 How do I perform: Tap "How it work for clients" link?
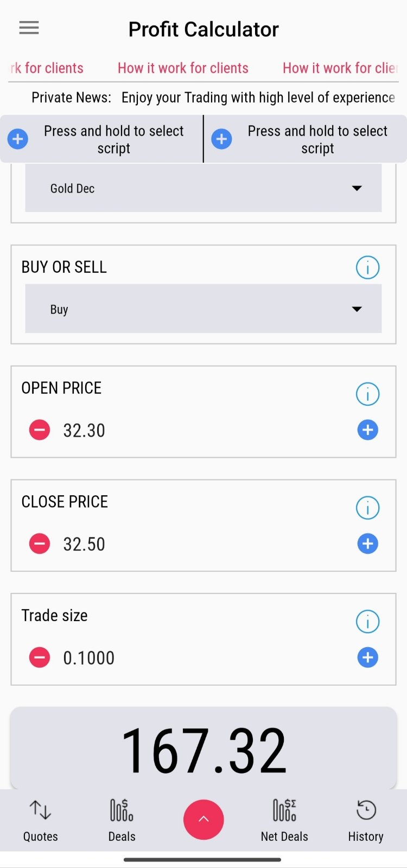click(183, 68)
